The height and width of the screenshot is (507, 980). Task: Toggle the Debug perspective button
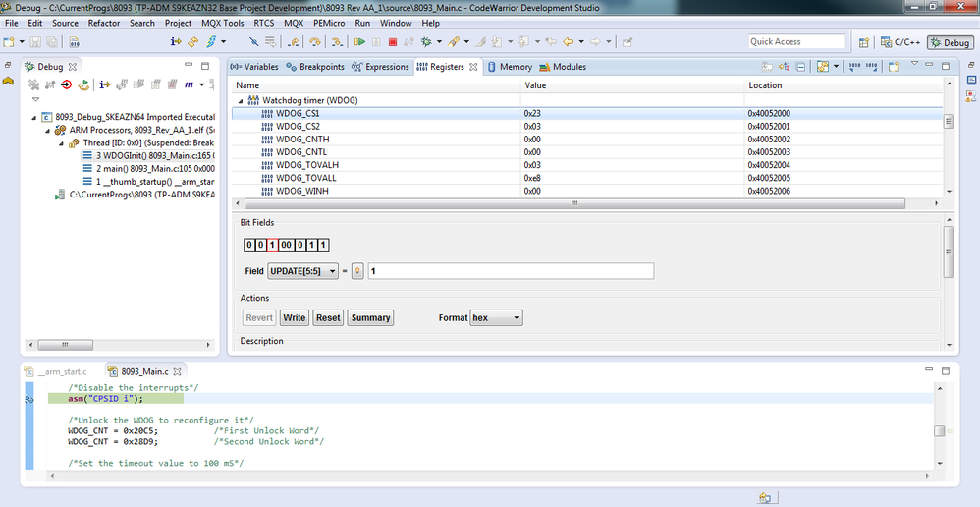pos(950,42)
